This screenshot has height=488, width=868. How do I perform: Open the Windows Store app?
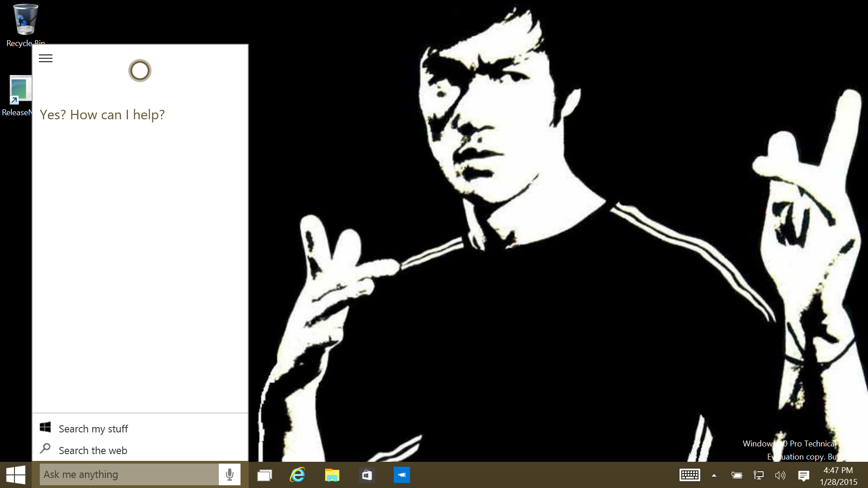367,475
